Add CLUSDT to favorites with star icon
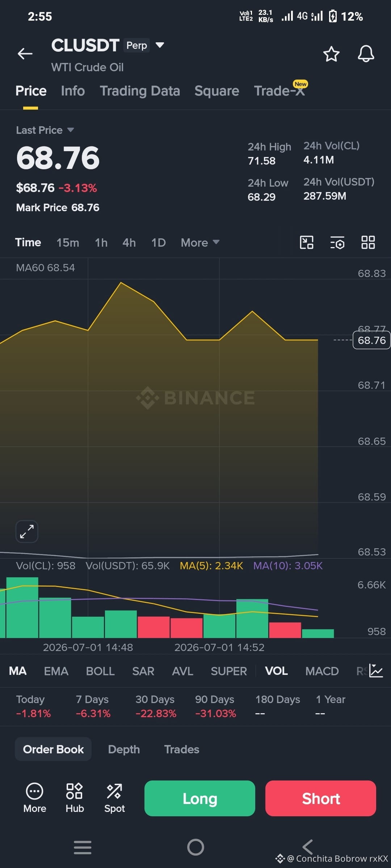Image resolution: width=391 pixels, height=868 pixels. click(x=331, y=54)
